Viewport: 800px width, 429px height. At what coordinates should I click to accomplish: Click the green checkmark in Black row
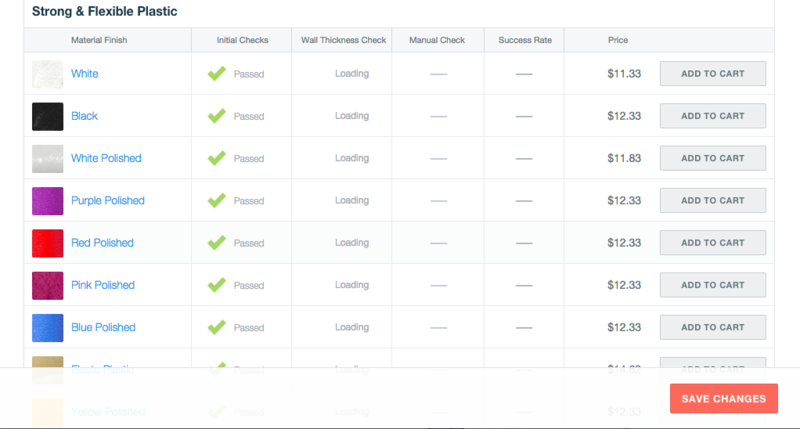click(x=216, y=116)
